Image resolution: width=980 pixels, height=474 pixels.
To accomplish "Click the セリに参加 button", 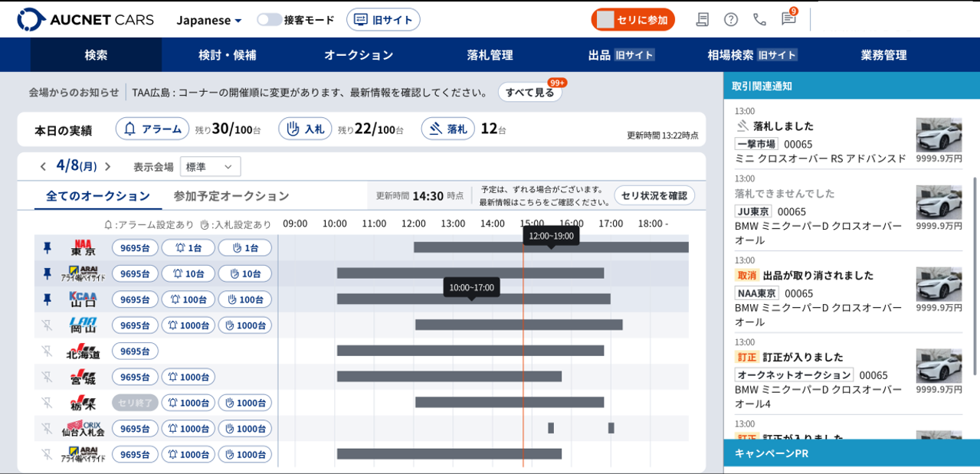I will click(x=632, y=20).
